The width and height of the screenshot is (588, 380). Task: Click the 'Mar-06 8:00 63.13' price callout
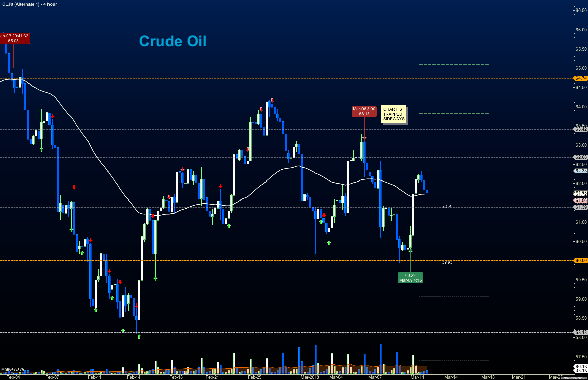click(364, 112)
